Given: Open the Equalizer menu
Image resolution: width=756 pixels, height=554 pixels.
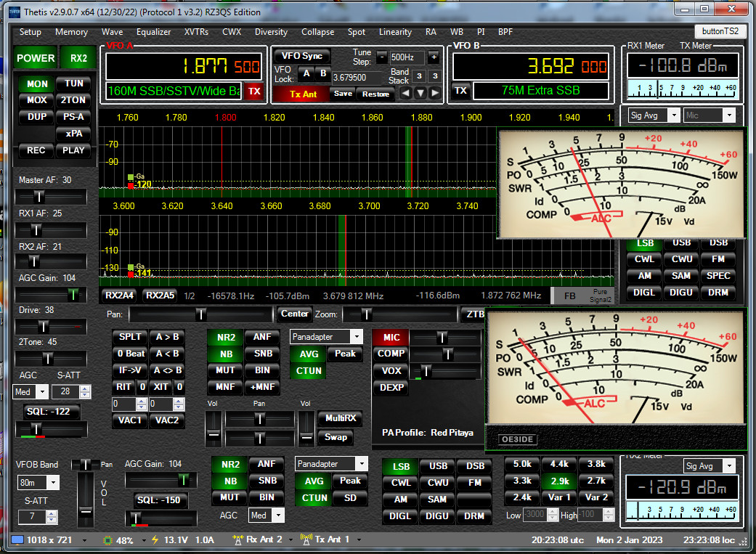Looking at the screenshot, I should (x=153, y=32).
